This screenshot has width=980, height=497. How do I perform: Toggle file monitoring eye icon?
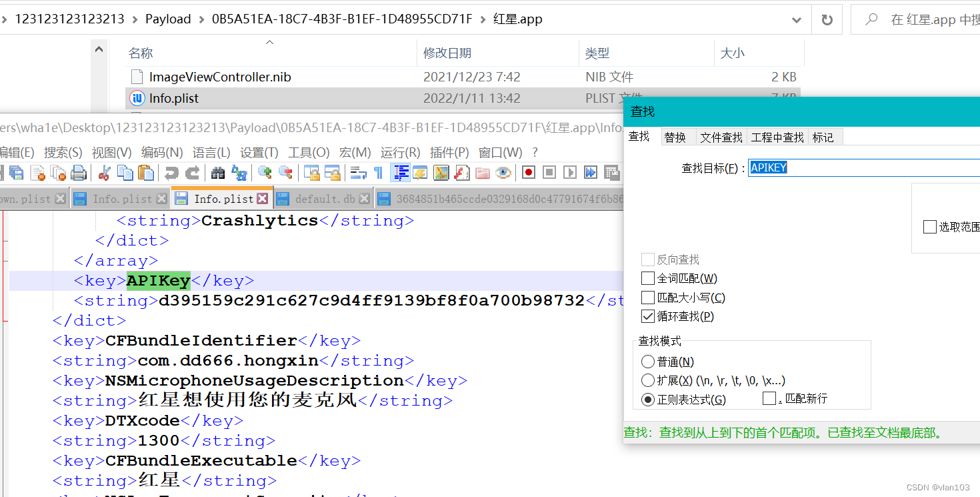point(503,173)
